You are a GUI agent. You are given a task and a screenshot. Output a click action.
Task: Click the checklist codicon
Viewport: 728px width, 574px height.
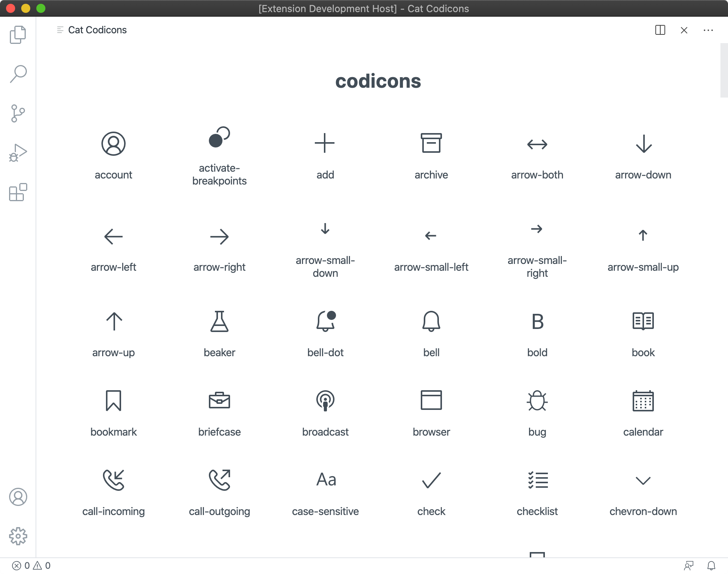(x=537, y=479)
